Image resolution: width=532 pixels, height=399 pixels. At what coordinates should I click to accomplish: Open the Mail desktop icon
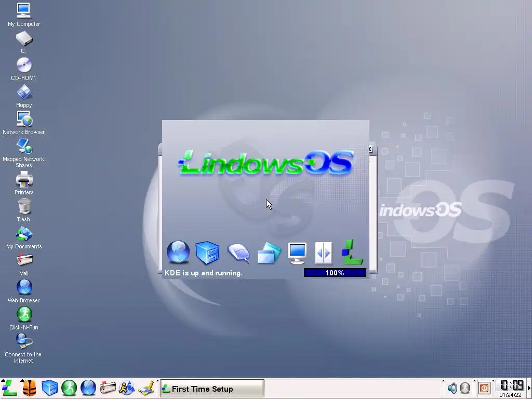click(x=24, y=264)
